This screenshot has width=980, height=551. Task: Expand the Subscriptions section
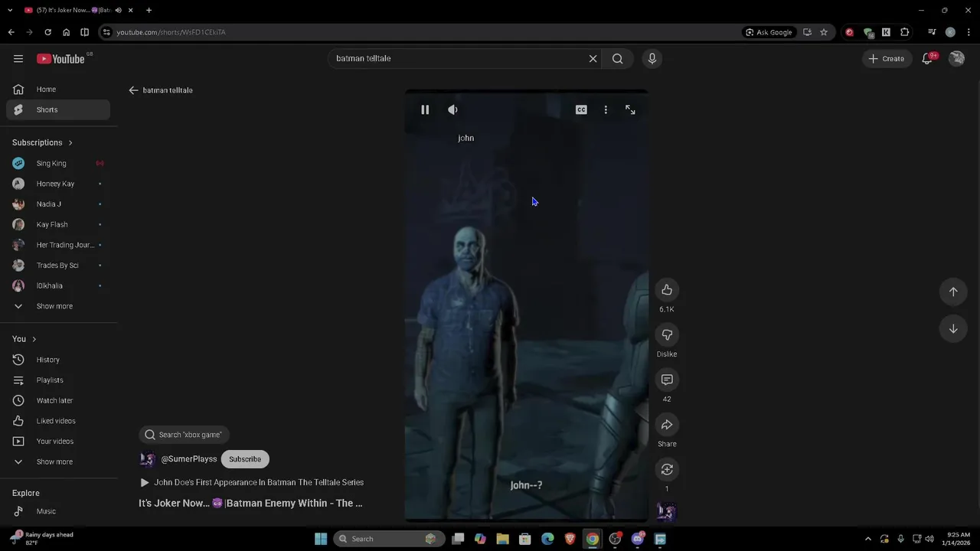click(x=42, y=142)
